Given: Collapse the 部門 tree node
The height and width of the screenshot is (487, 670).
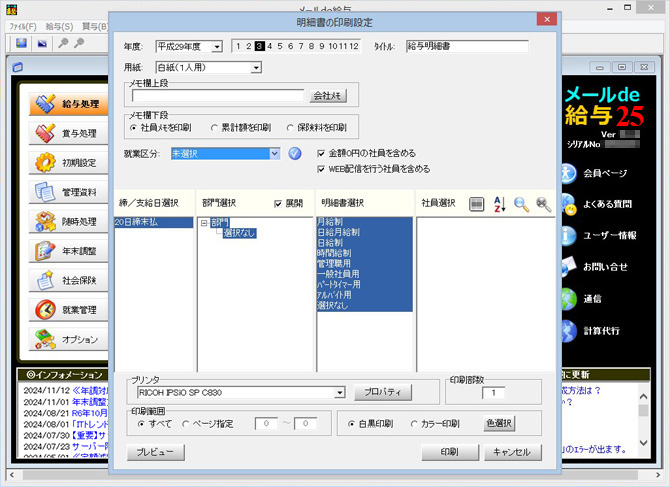Looking at the screenshot, I should pyautogui.click(x=204, y=223).
